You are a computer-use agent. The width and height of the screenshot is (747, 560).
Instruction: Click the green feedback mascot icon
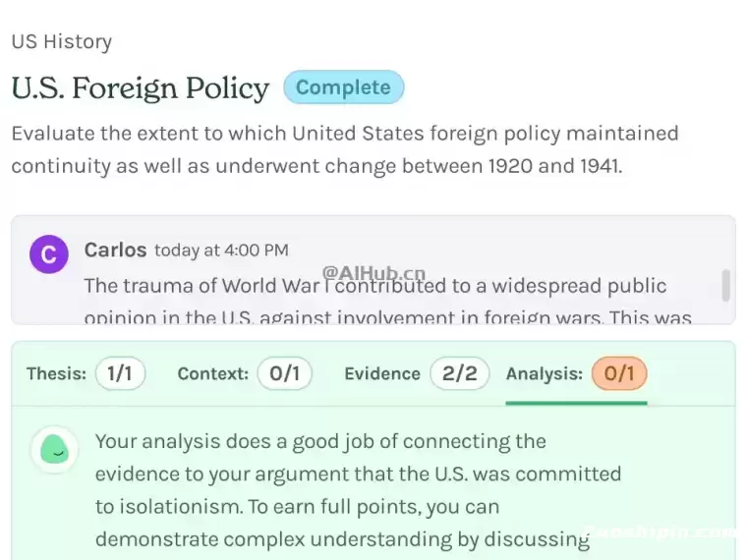[x=54, y=449]
